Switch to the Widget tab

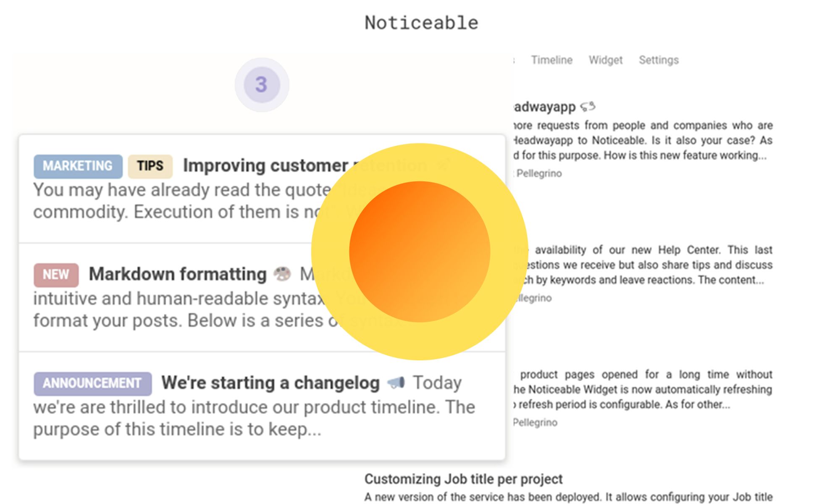(605, 60)
